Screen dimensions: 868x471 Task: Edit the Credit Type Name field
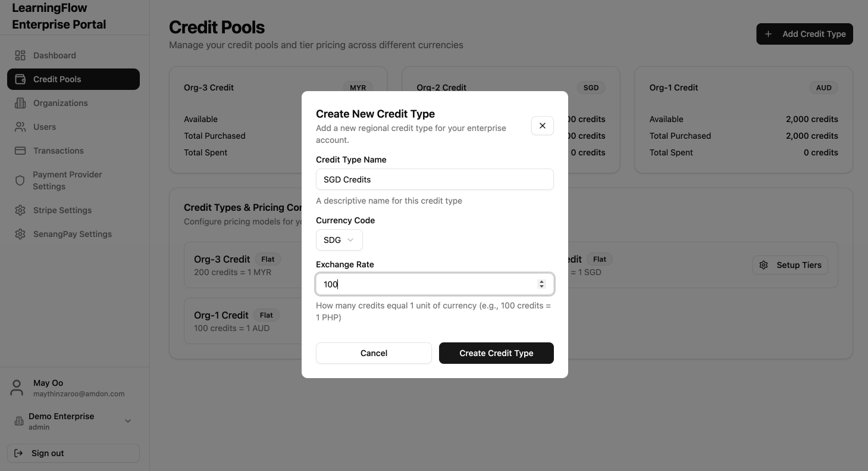click(434, 179)
